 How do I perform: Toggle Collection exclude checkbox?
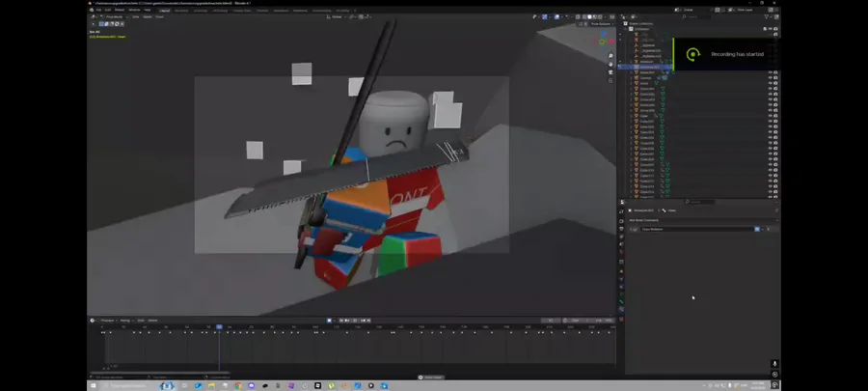click(765, 29)
